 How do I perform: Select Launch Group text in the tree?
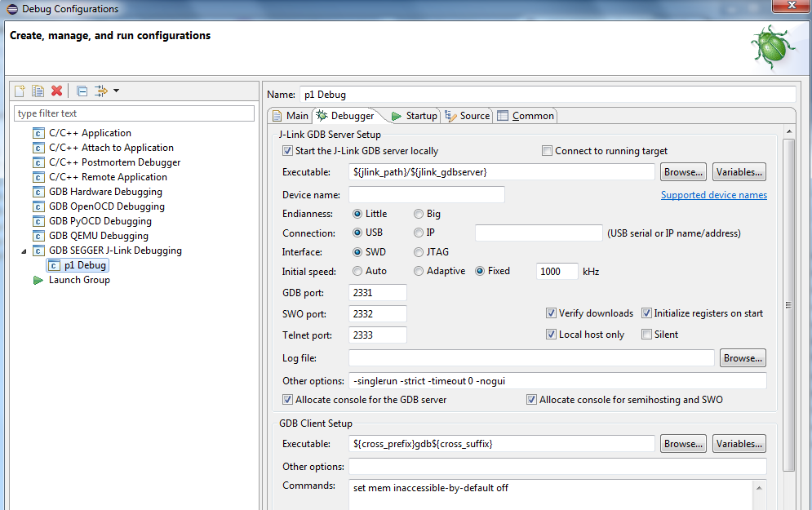tap(79, 280)
